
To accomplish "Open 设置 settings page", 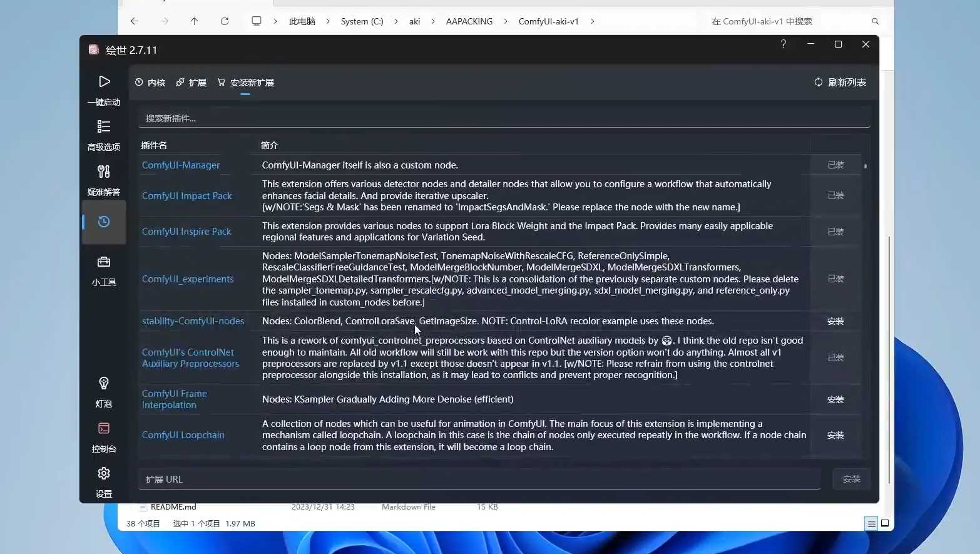I will tap(104, 482).
